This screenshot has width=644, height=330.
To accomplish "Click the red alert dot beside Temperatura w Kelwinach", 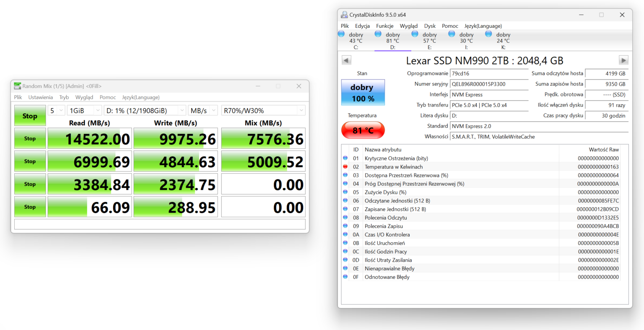I will (345, 166).
